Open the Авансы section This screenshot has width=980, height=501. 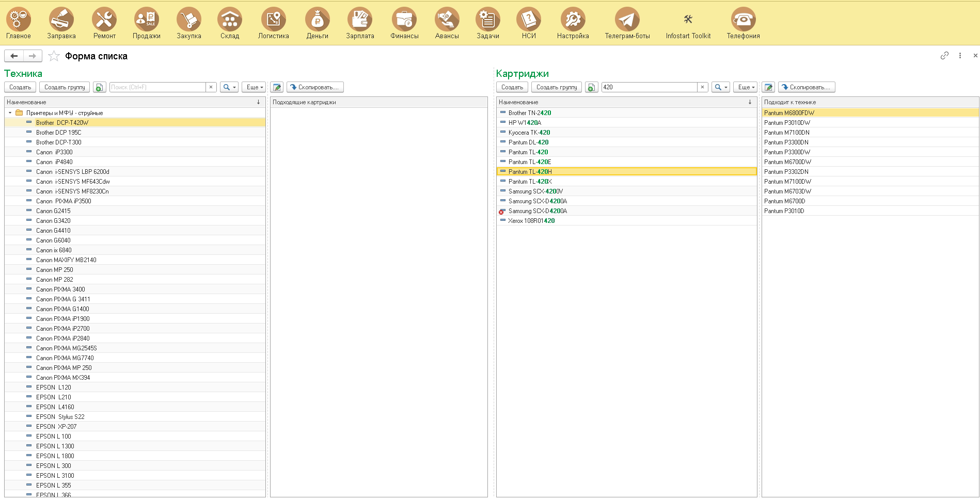447,24
